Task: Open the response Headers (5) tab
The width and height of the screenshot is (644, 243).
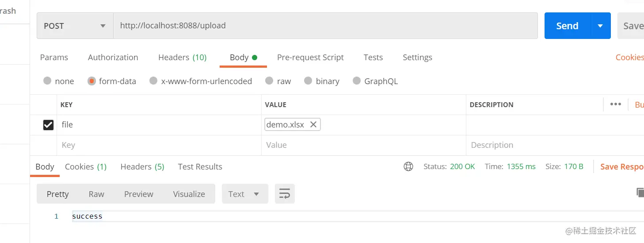Action: (x=142, y=167)
